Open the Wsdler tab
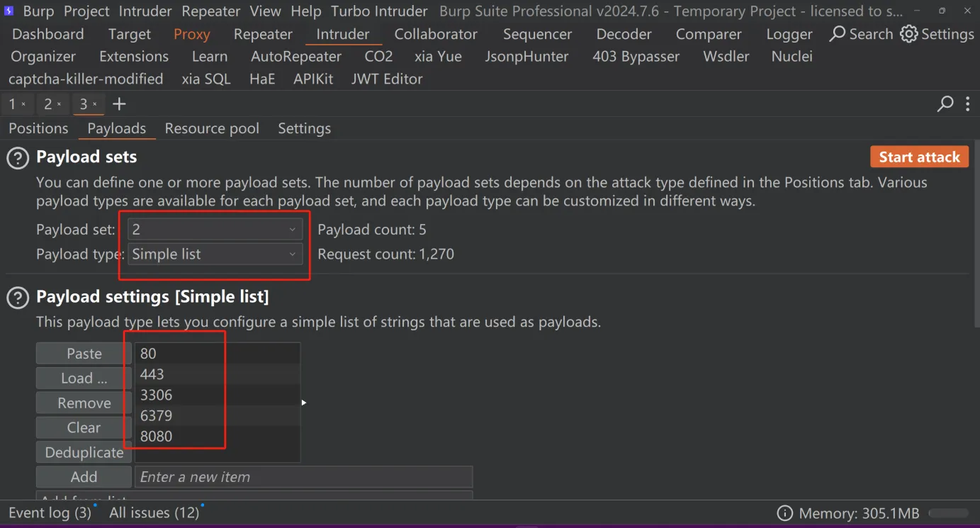 click(x=726, y=57)
